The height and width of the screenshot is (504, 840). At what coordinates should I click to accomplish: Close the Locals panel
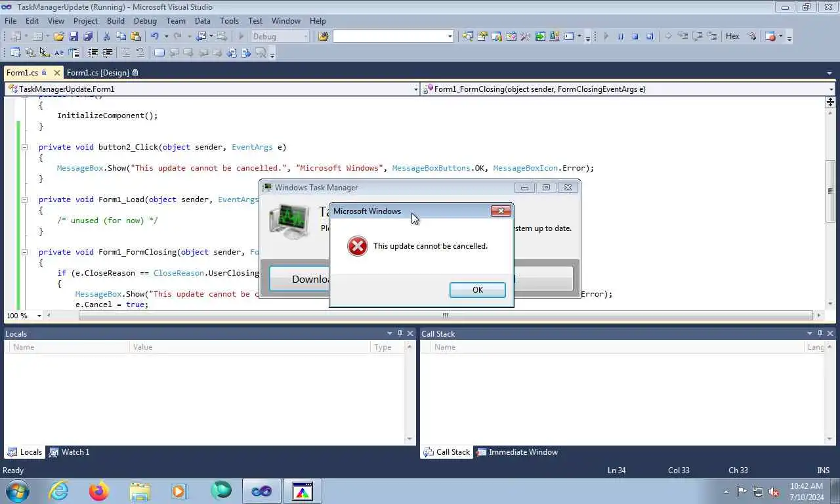(x=411, y=333)
